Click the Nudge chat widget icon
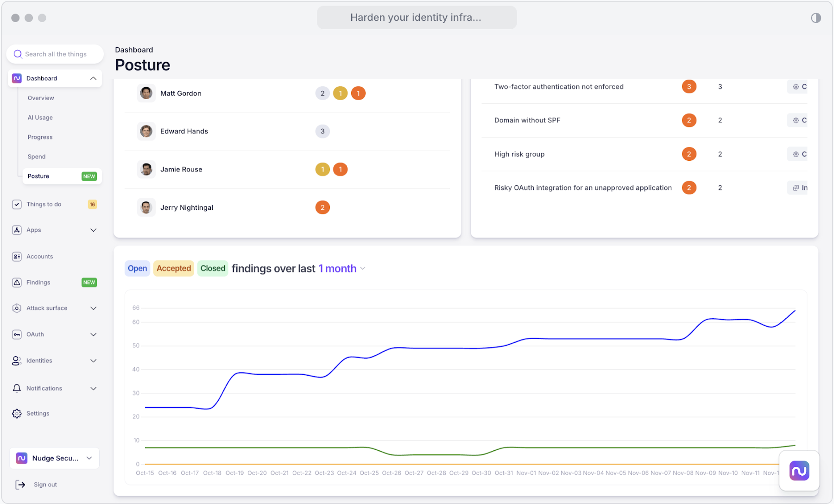 (x=799, y=471)
